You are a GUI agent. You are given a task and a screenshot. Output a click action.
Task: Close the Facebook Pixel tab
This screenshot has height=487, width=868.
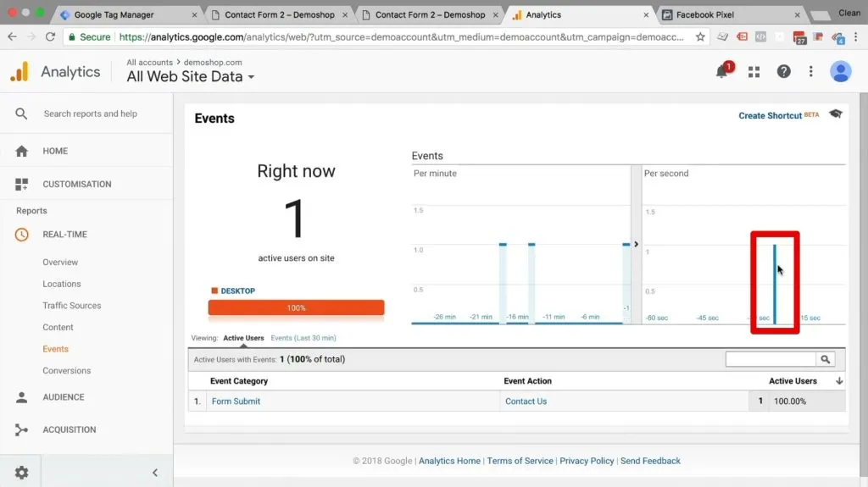pos(797,15)
